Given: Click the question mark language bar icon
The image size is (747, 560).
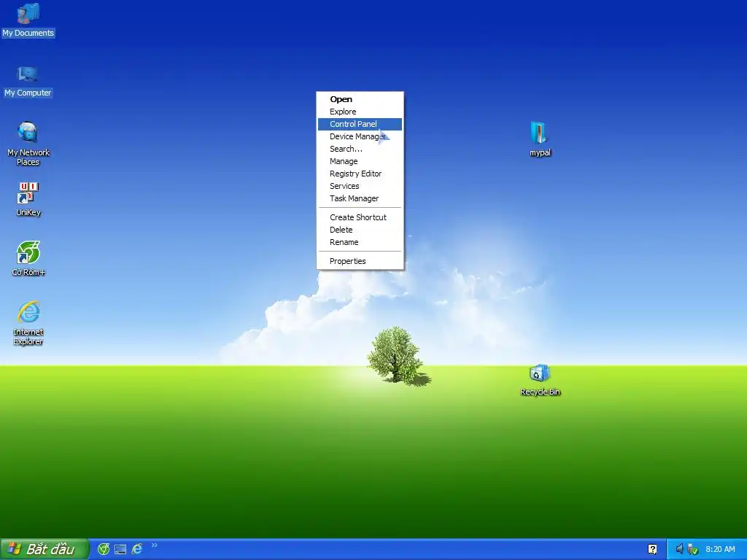Looking at the screenshot, I should (652, 549).
